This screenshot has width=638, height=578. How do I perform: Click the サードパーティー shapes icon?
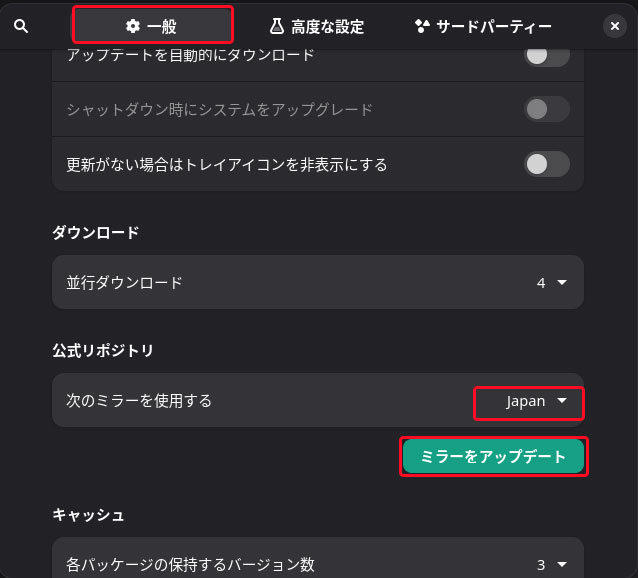(x=422, y=26)
